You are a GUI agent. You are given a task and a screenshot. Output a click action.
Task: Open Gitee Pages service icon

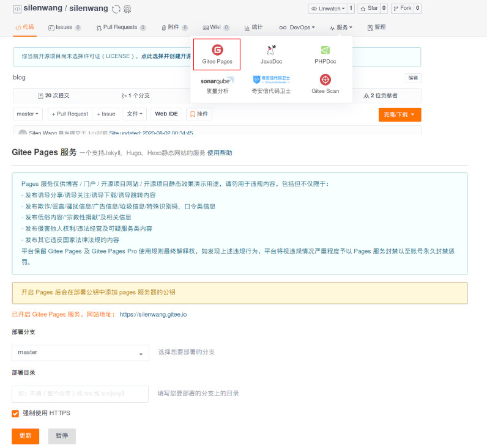[217, 54]
